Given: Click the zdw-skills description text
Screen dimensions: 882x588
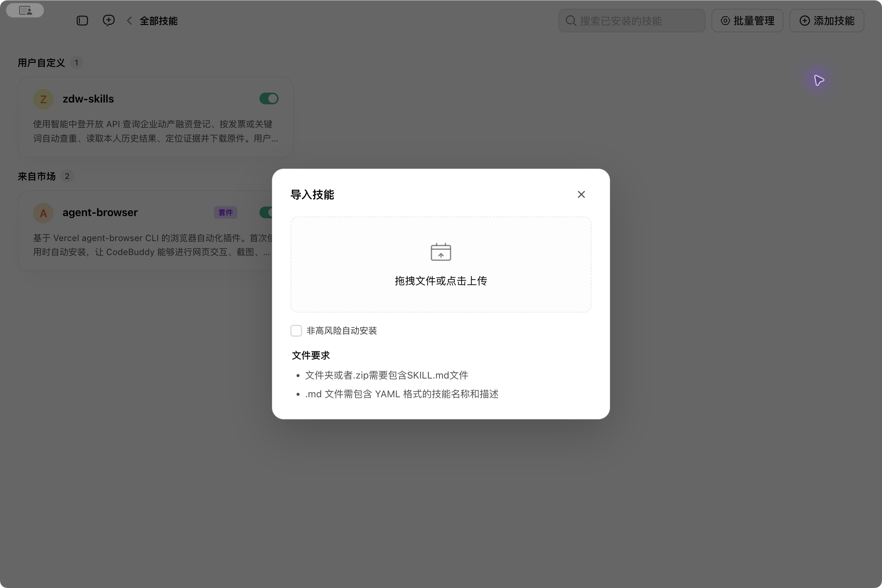Looking at the screenshot, I should [x=155, y=131].
